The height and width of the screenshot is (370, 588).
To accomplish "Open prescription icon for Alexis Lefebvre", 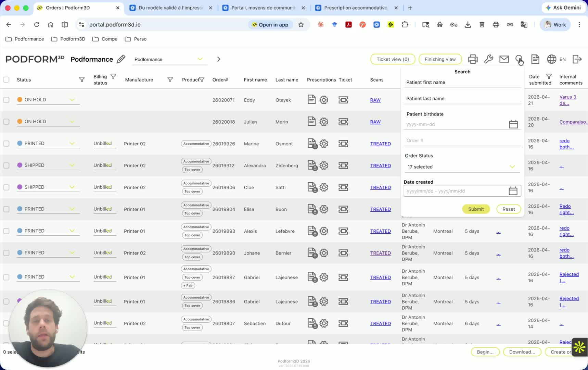I will click(312, 231).
